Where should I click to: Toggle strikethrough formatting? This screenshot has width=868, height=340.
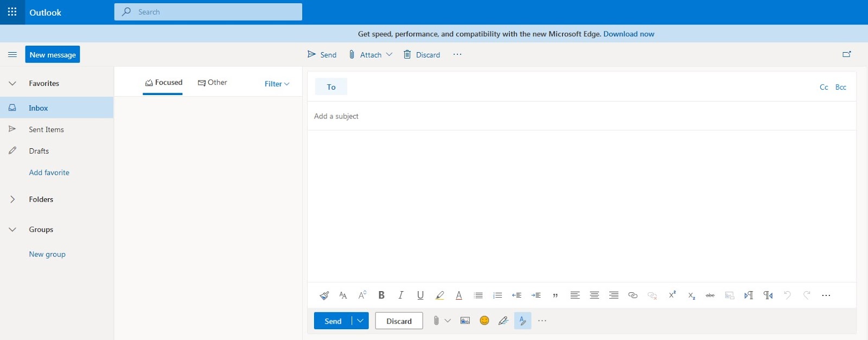710,295
